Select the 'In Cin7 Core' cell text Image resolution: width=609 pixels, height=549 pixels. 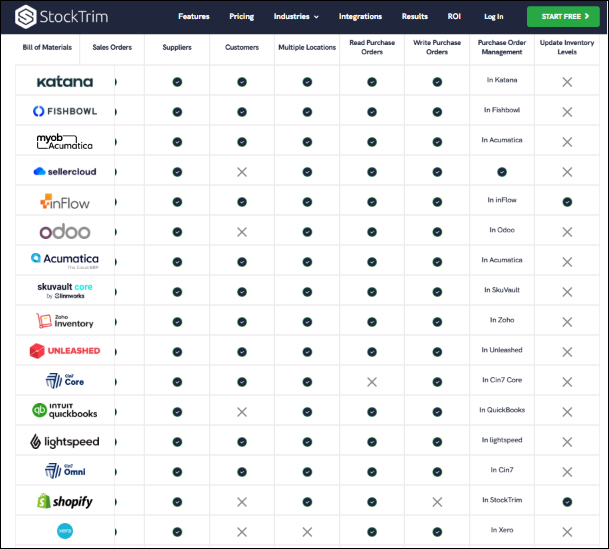coord(502,380)
